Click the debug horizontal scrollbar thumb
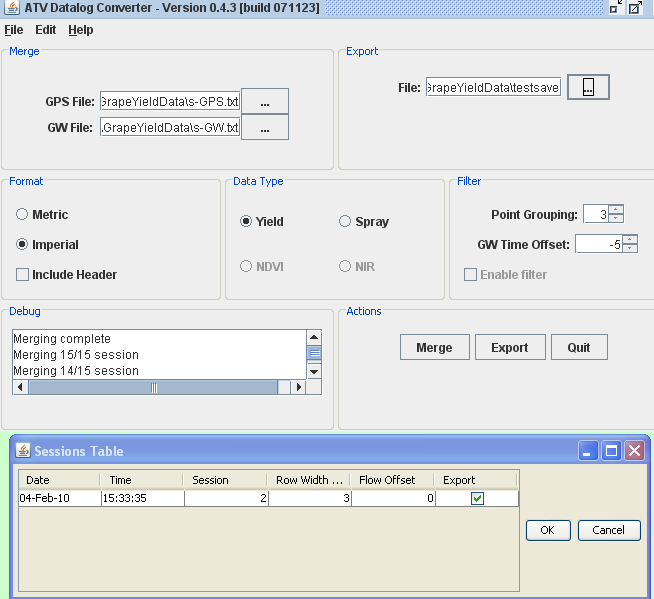The image size is (654, 599). tap(154, 387)
